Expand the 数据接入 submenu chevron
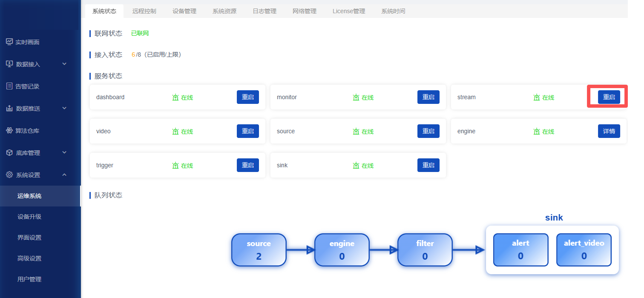Viewport: 644px width, 298px height. point(64,64)
